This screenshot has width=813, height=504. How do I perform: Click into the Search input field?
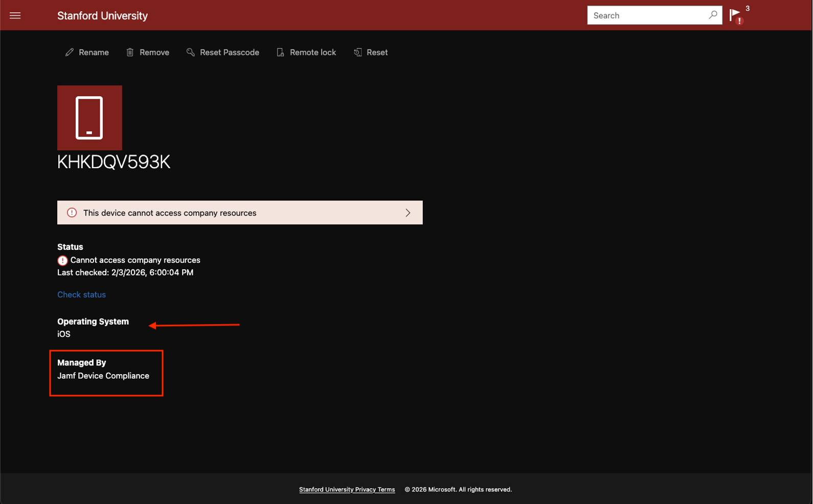pyautogui.click(x=647, y=15)
